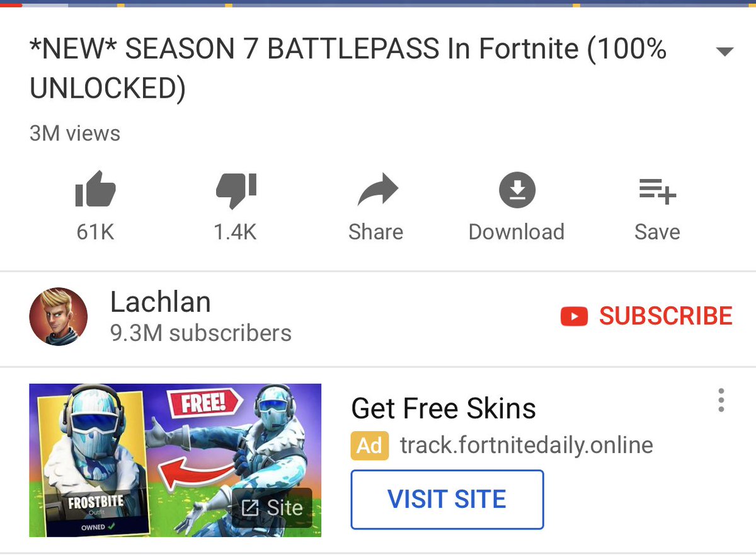Open the ad's three-dot options menu

pyautogui.click(x=721, y=400)
